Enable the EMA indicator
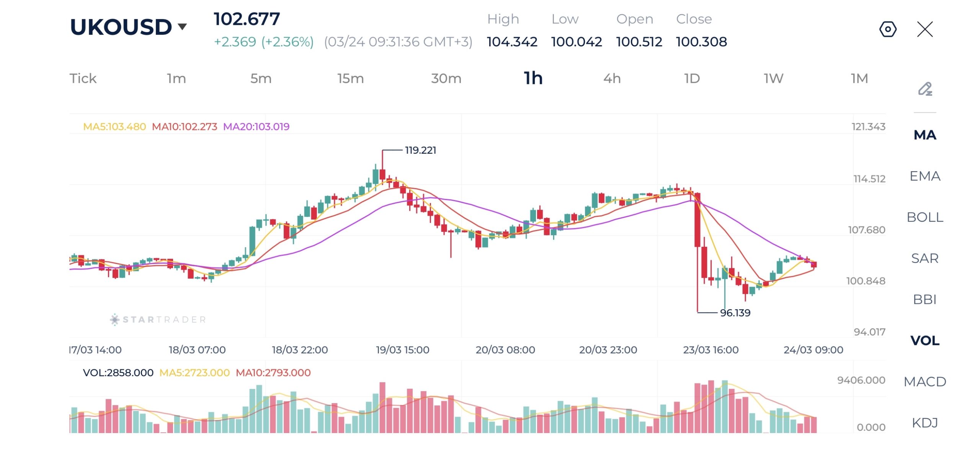Image resolution: width=980 pixels, height=451 pixels. [924, 176]
